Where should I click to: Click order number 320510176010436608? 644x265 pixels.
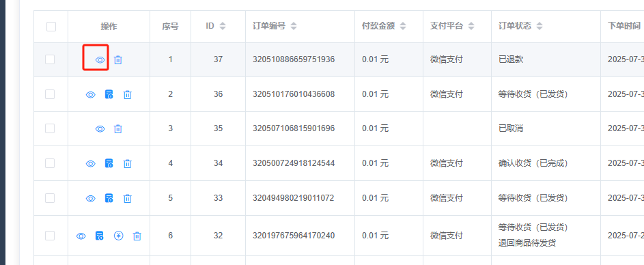coord(294,94)
